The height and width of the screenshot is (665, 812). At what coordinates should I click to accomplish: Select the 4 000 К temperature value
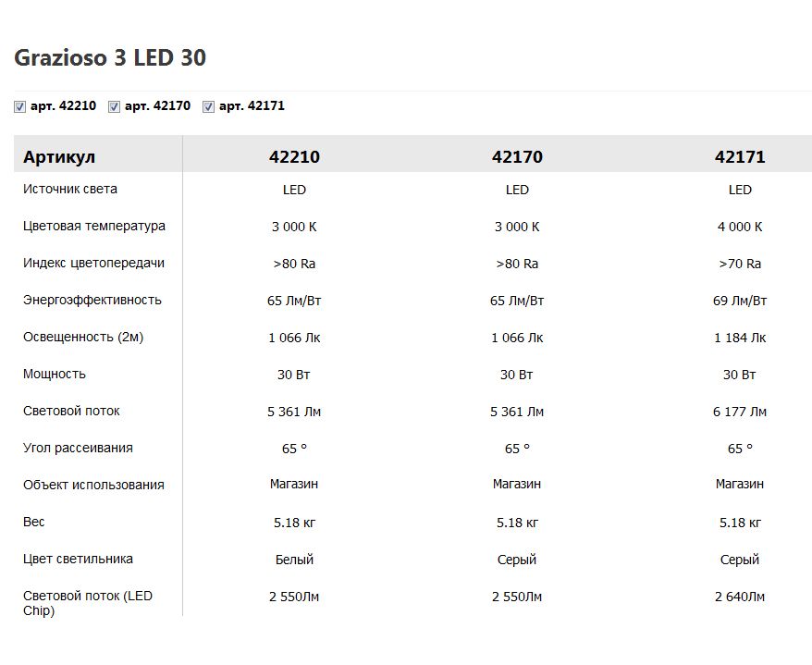click(740, 227)
